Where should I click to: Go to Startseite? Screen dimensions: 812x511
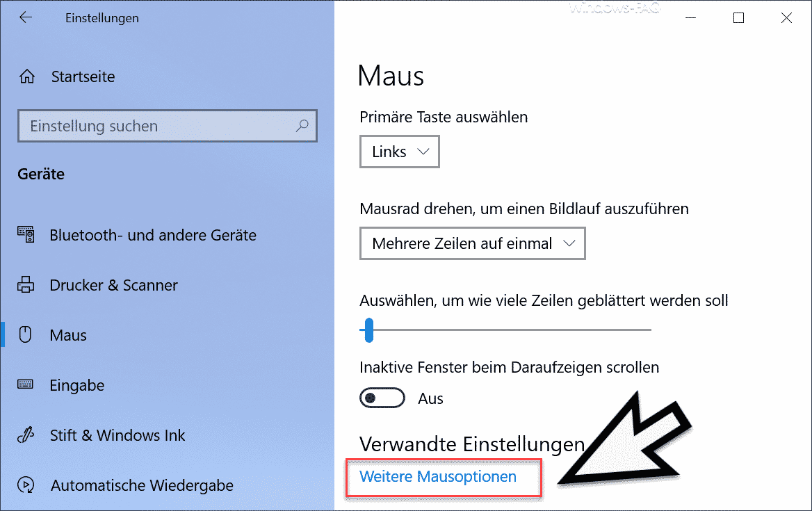pos(83,76)
